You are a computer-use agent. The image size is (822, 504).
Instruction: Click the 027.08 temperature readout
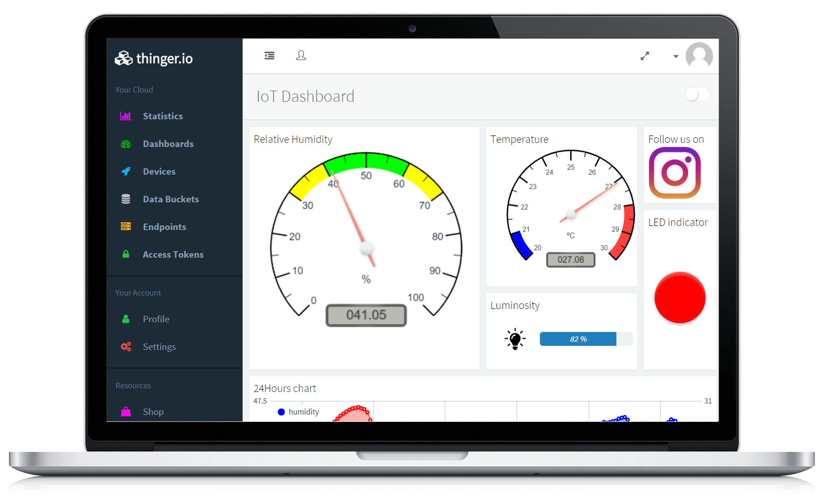point(570,259)
